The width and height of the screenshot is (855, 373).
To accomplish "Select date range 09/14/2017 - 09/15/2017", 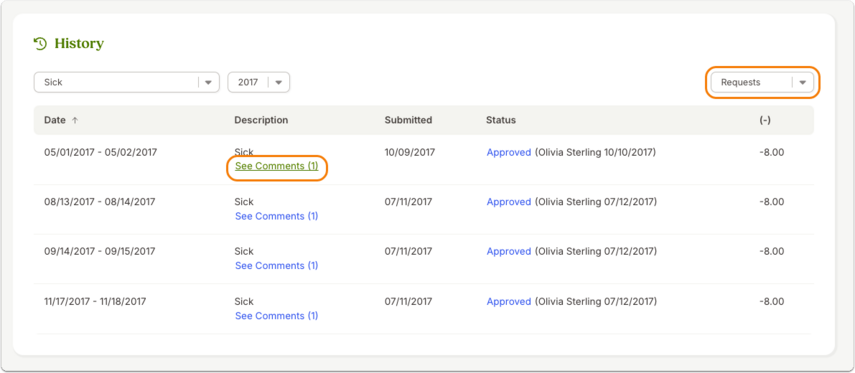I will (100, 251).
